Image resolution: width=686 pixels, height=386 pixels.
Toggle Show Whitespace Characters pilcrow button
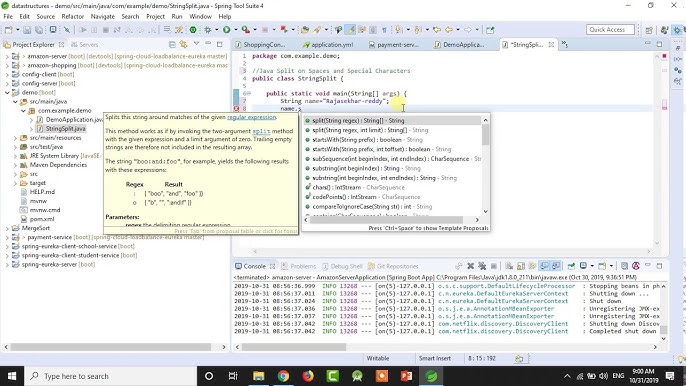[384, 30]
